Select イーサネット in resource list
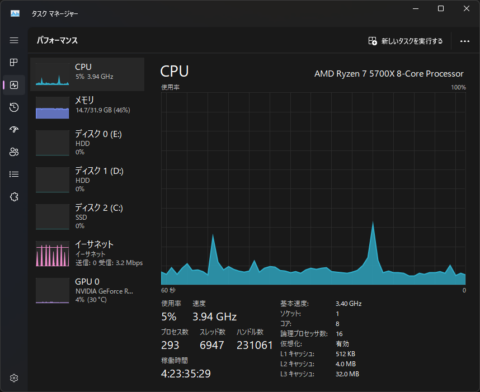Image resolution: width=480 pixels, height=392 pixels. (x=87, y=254)
